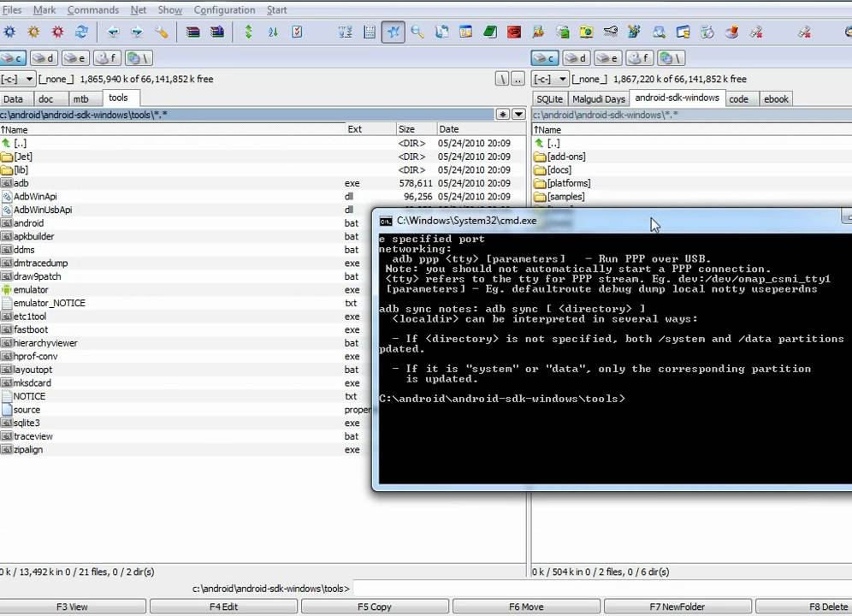Go back with the left arrow icon
The image size is (852, 616).
[113, 32]
